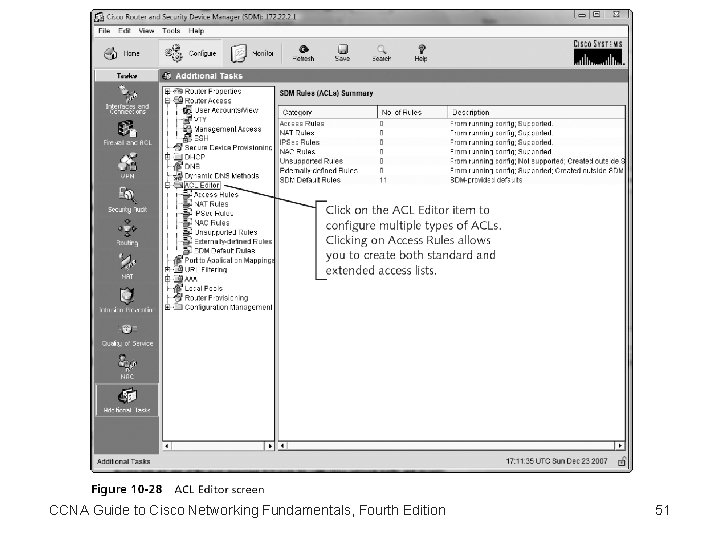Select the Routing task icon
Image resolution: width=720 pixels, height=540 pixels.
127,229
